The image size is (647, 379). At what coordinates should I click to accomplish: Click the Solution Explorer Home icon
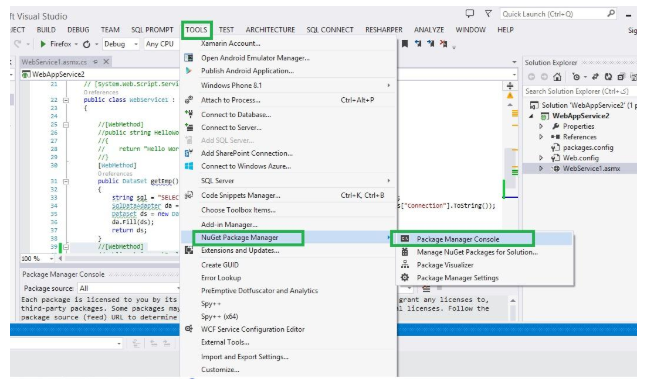(x=557, y=77)
